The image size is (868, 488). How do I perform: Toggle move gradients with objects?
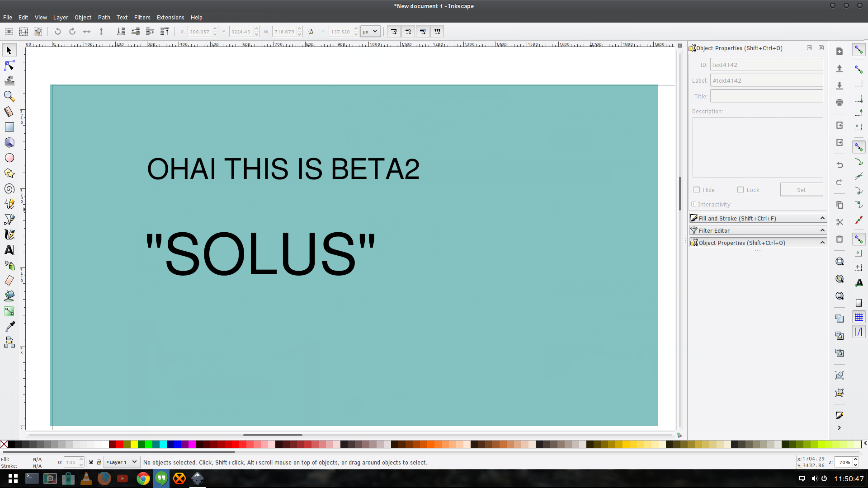coord(423,32)
